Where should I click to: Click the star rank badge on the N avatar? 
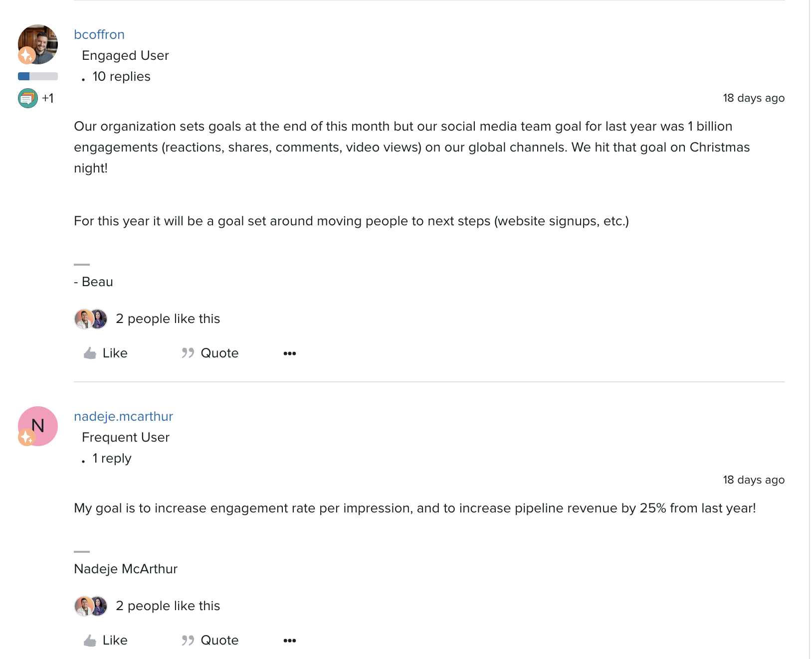[27, 437]
